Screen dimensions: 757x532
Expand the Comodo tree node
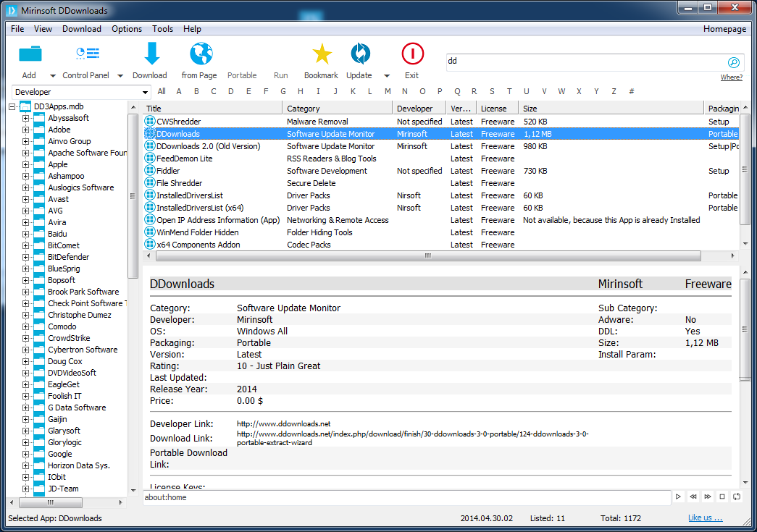[x=25, y=326]
